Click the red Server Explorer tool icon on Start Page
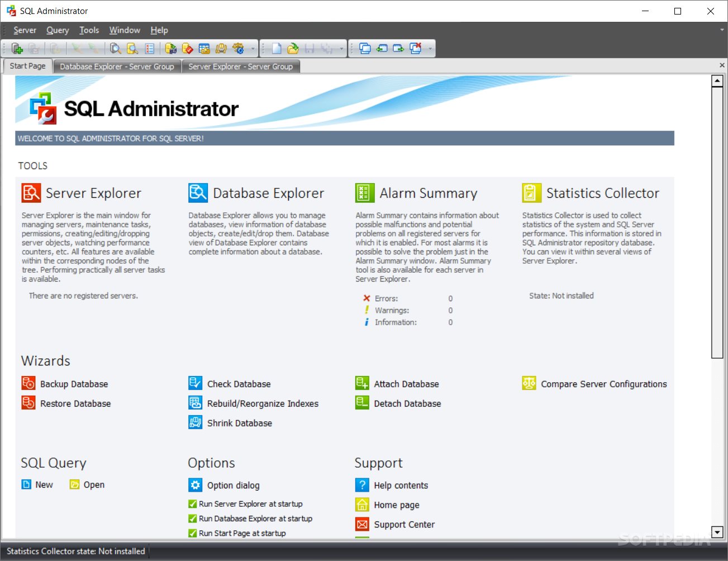 tap(31, 193)
